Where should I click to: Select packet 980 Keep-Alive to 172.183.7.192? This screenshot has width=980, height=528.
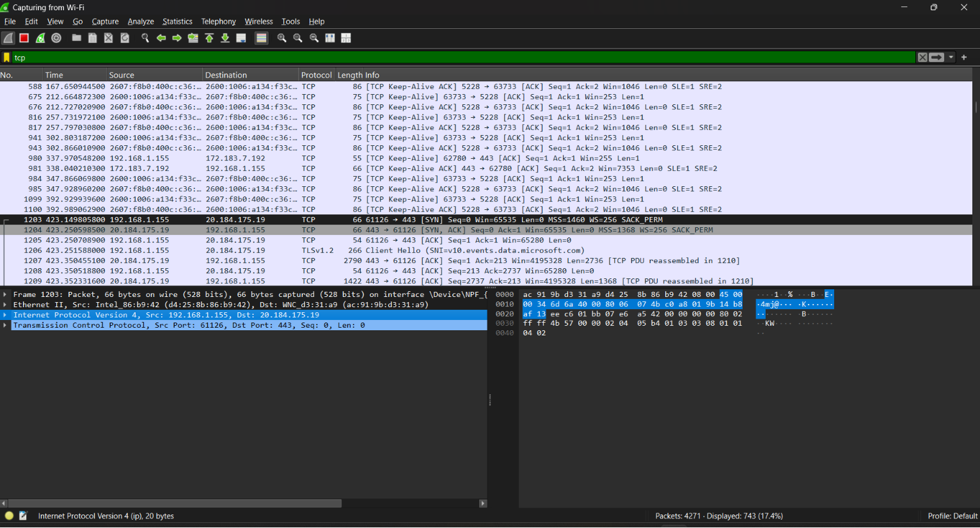486,158
